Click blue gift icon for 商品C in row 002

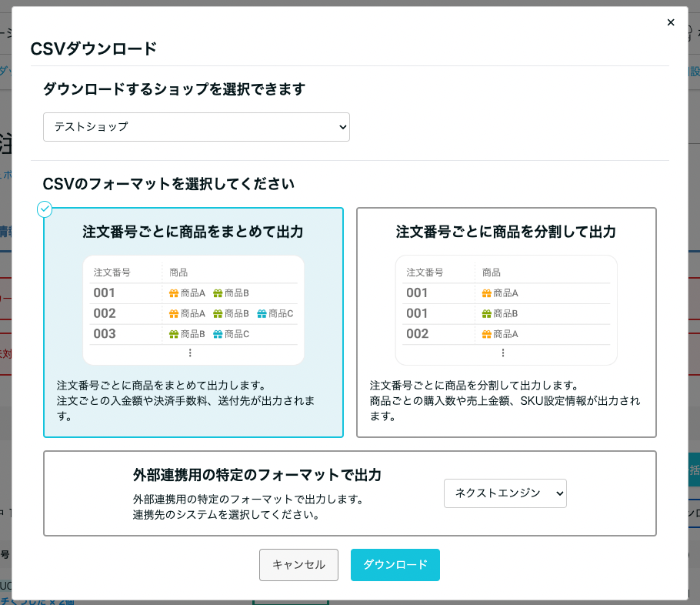[x=262, y=314]
